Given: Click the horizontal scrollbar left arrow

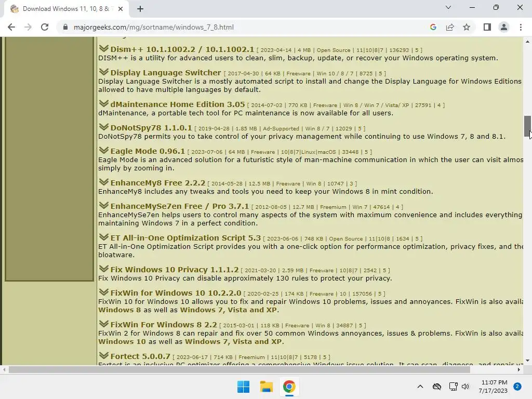Looking at the screenshot, I should point(4,369).
